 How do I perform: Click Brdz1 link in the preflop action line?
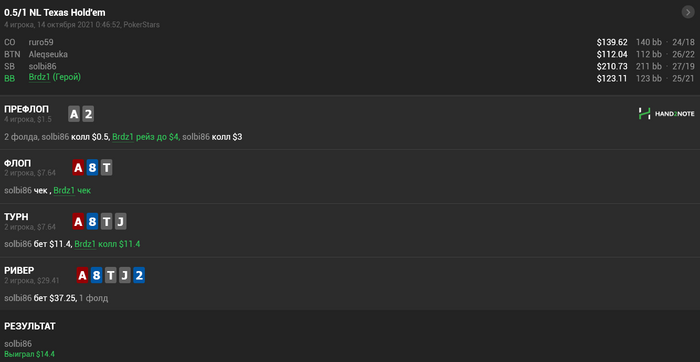click(x=123, y=137)
